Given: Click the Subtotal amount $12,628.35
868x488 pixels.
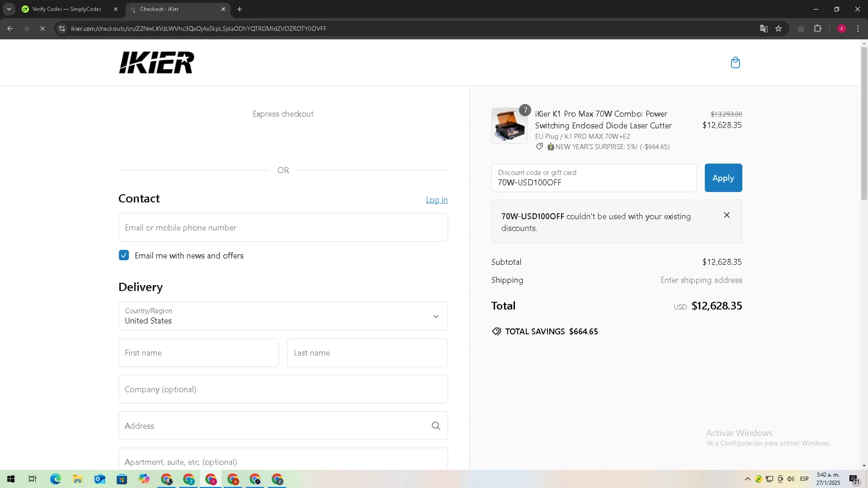Looking at the screenshot, I should [x=722, y=263].
